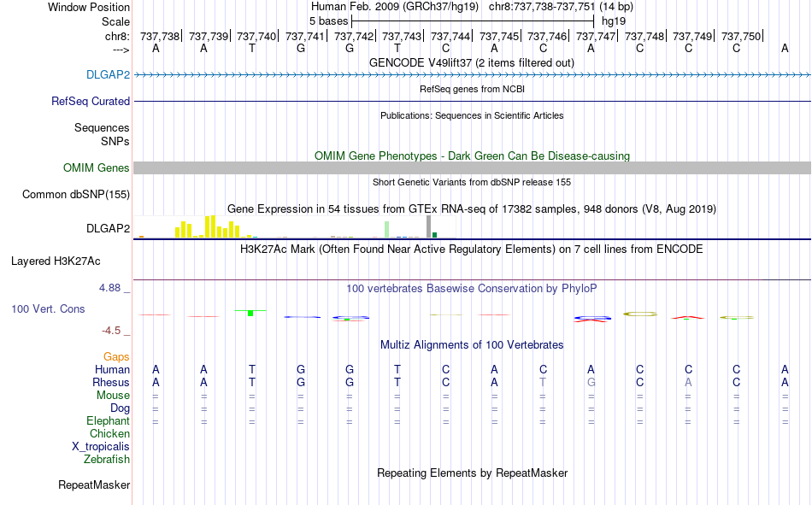Click the Common dbSNP(155) label
This screenshot has height=505, width=812.
pos(76,194)
